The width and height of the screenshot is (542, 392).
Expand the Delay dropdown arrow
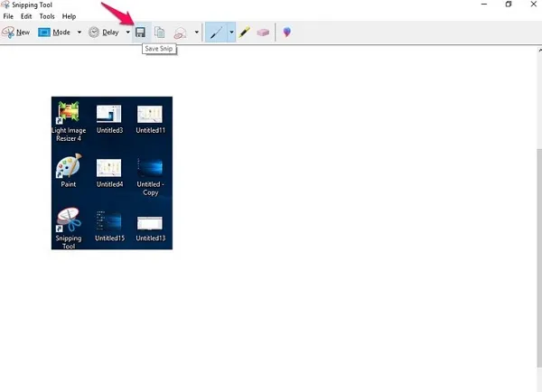click(127, 33)
